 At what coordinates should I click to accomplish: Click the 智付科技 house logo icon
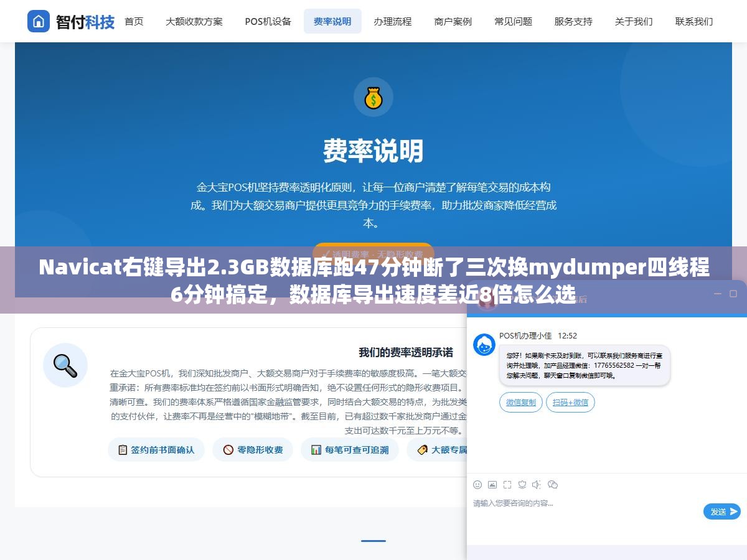[x=38, y=21]
